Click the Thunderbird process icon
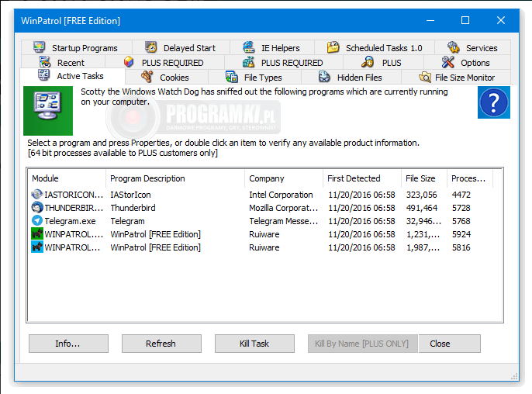 (x=37, y=207)
